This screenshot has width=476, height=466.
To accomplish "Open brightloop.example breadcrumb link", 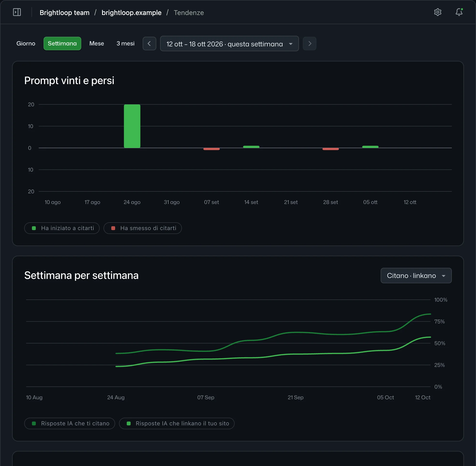I will pyautogui.click(x=132, y=13).
